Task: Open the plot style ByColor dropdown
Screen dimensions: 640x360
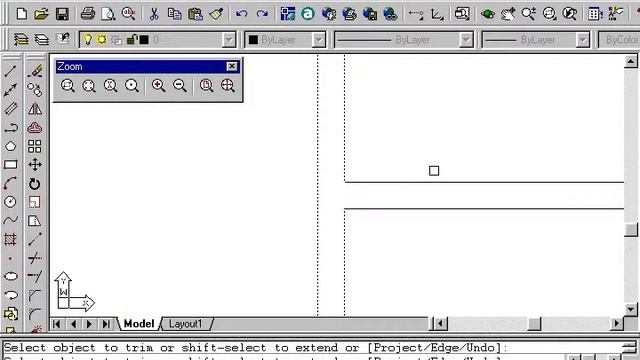Action: tap(620, 40)
